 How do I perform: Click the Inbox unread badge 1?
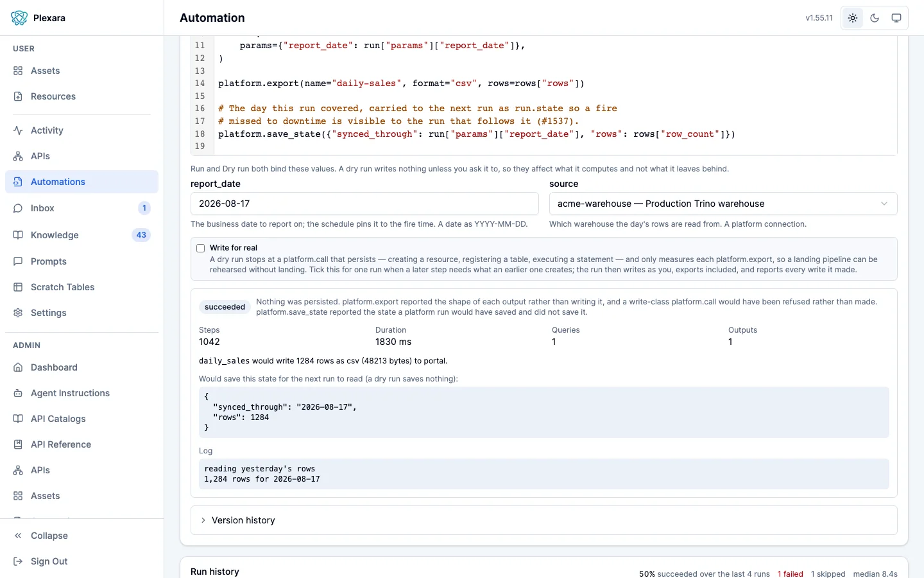tap(144, 208)
